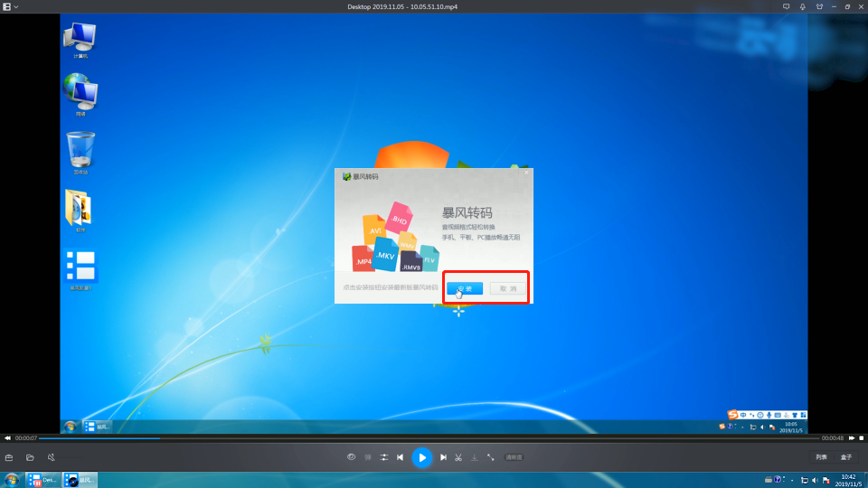Toggle mute with the speaker icon
The width and height of the screenshot is (868, 488).
coord(51,457)
